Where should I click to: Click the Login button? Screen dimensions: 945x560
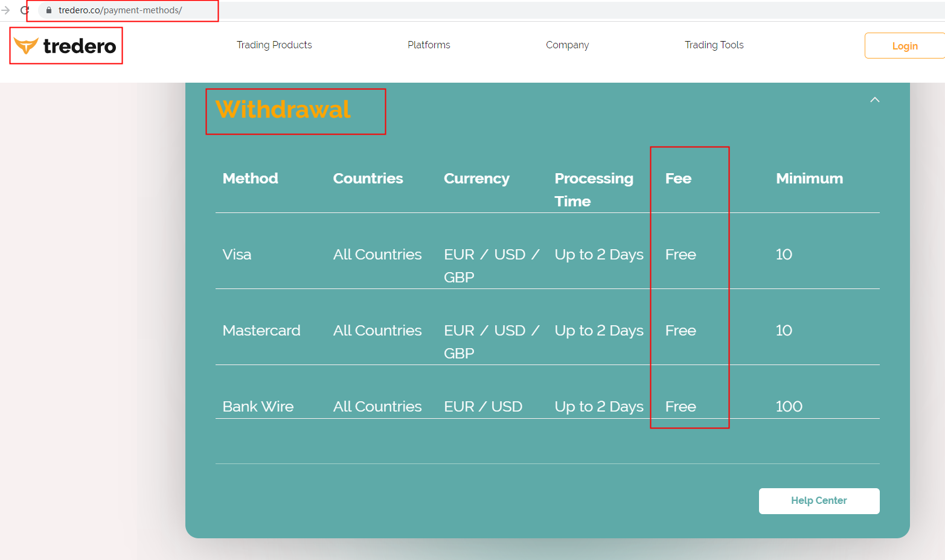tap(905, 46)
